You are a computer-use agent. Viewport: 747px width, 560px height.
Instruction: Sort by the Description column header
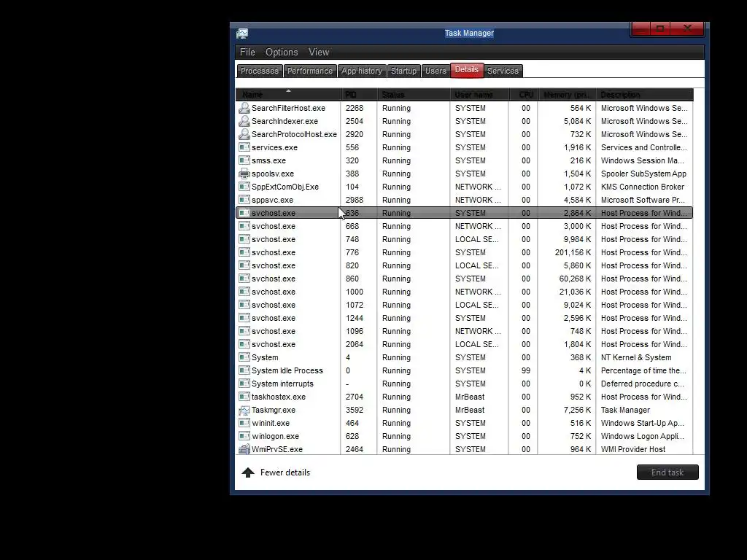645,94
